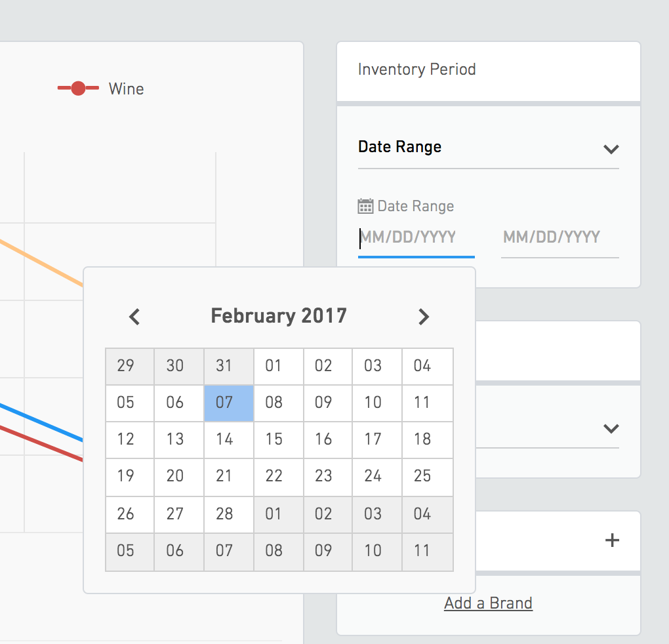Focus the start date MM/DD/YYYY field
The height and width of the screenshot is (644, 669).
click(416, 237)
